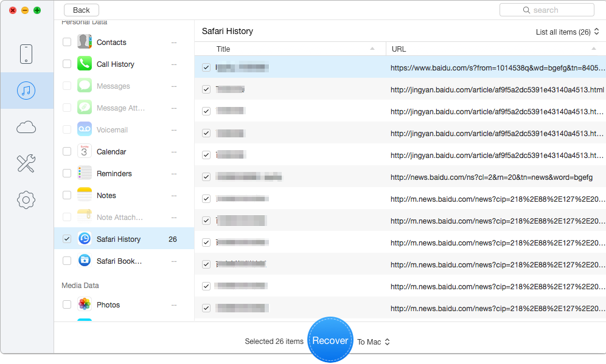Image resolution: width=606 pixels, height=364 pixels.
Task: Click the Note Attachments paperclip icon
Action: [84, 217]
